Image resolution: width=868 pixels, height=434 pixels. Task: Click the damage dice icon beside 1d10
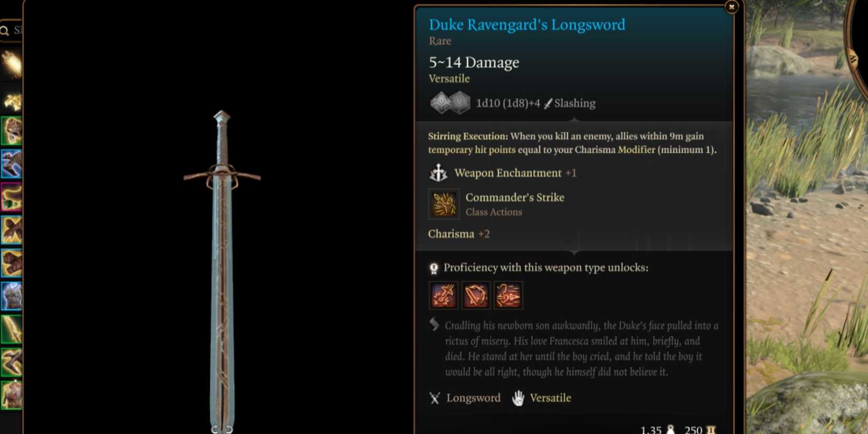pos(450,103)
